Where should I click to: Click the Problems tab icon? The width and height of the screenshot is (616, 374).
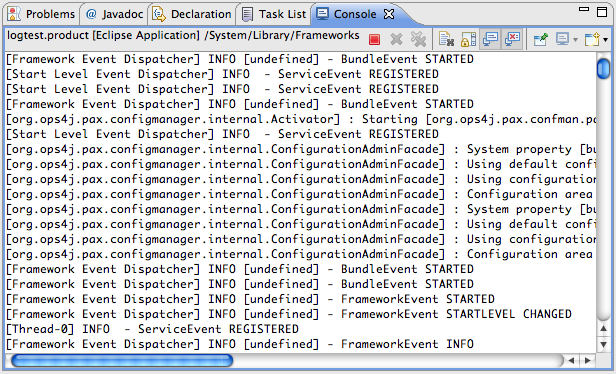pos(14,14)
